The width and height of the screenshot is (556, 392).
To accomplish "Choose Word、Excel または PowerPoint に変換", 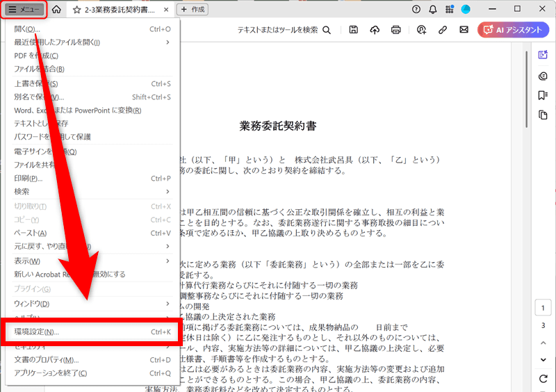I will tap(92, 111).
